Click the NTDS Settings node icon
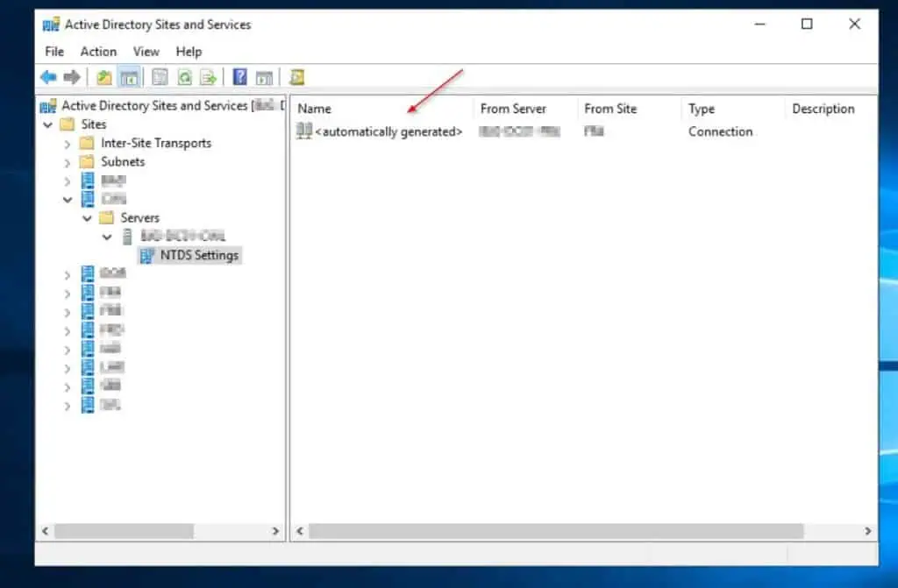 pos(147,255)
